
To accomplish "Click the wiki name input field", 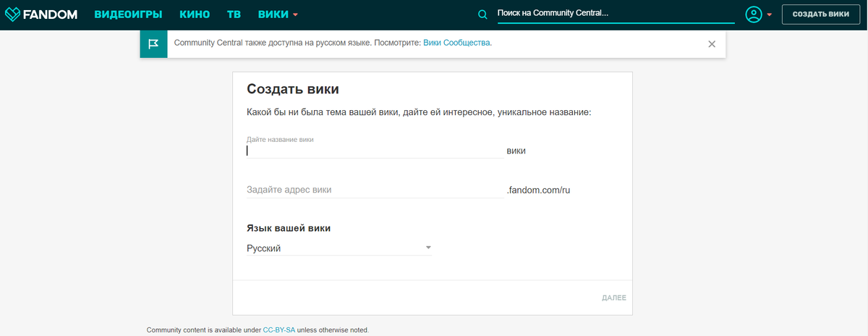I will pyautogui.click(x=375, y=151).
